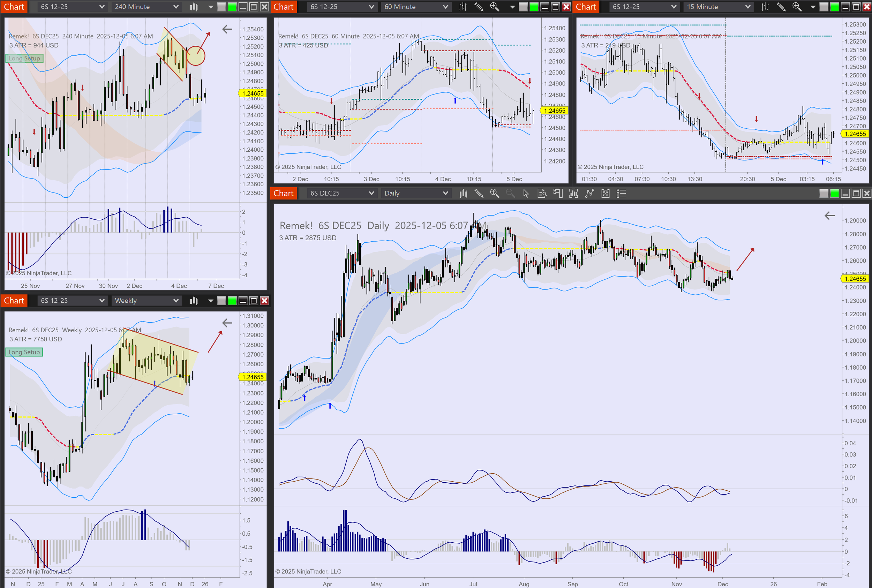Expand toolbar overflow arrow on 240 Minute chart
The width and height of the screenshot is (872, 588).
point(210,7)
